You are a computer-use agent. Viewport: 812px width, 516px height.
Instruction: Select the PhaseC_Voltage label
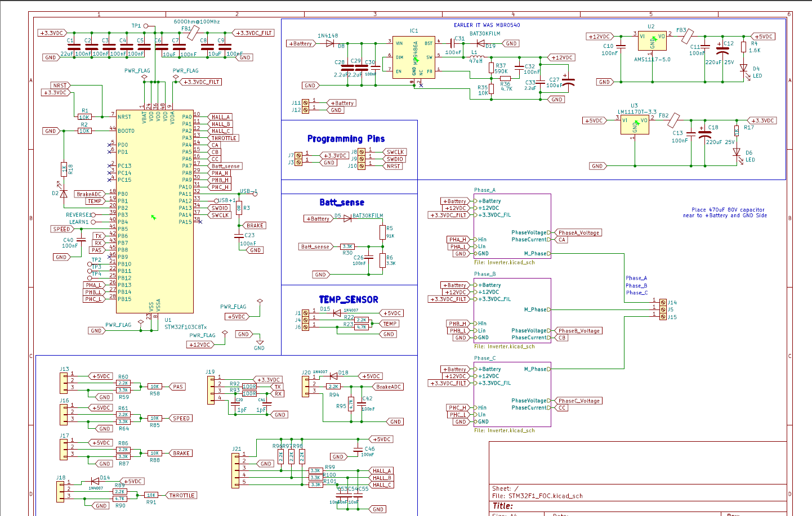tap(578, 401)
